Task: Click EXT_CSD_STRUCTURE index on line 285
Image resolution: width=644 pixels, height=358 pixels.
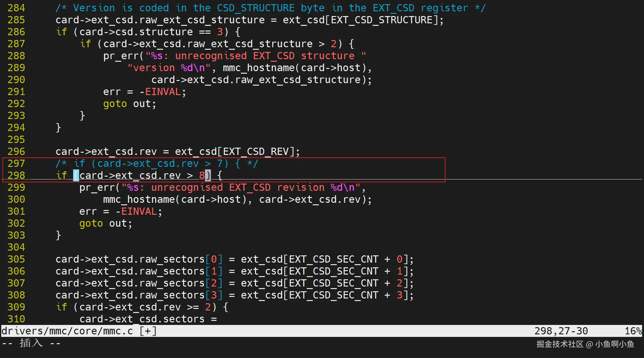Action: coord(382,20)
